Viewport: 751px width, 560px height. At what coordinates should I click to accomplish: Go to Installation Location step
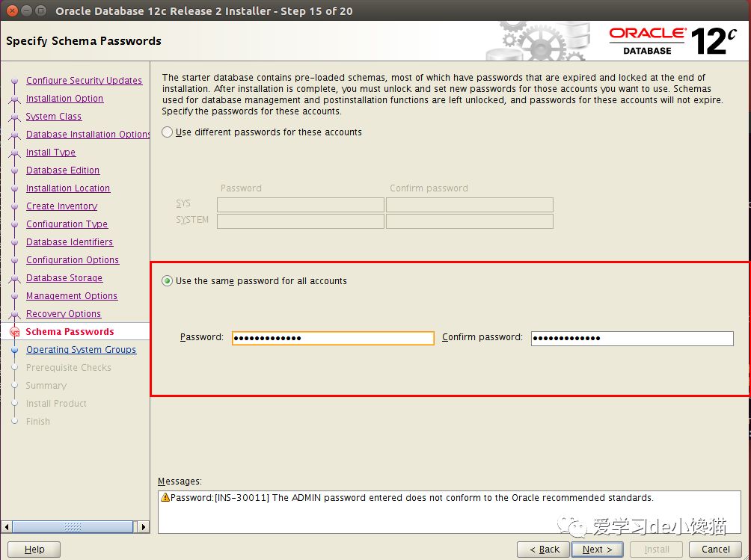click(x=68, y=188)
